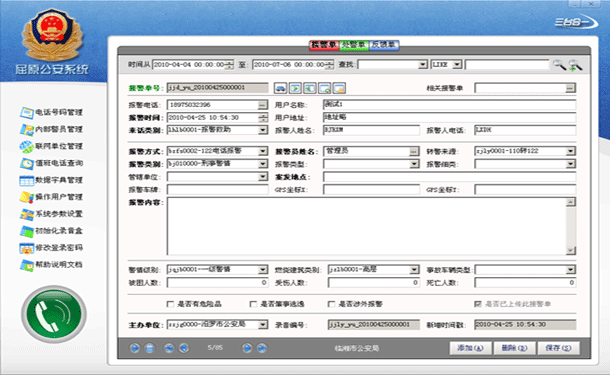Click the ellipsis button beside 接警员姓名
The image size is (610, 375).
414,151
